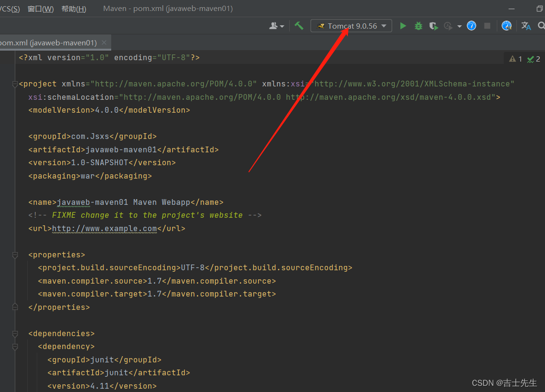Click Run with Coverage shield icon
The width and height of the screenshot is (545, 392).
click(433, 26)
